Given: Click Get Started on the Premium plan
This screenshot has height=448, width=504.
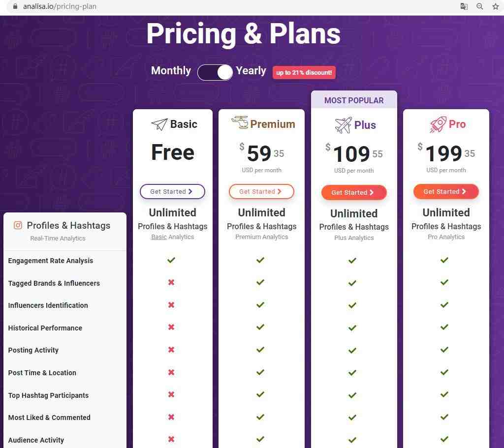Looking at the screenshot, I should click(261, 191).
